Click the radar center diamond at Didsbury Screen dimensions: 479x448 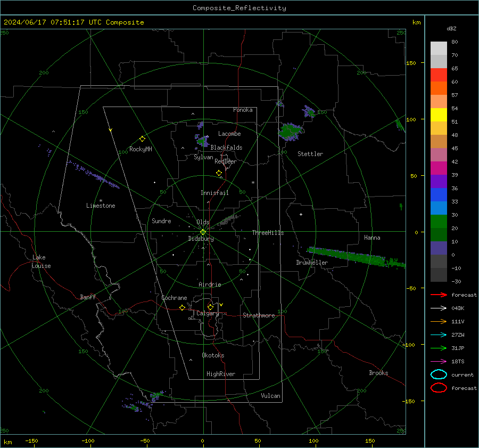[203, 232]
